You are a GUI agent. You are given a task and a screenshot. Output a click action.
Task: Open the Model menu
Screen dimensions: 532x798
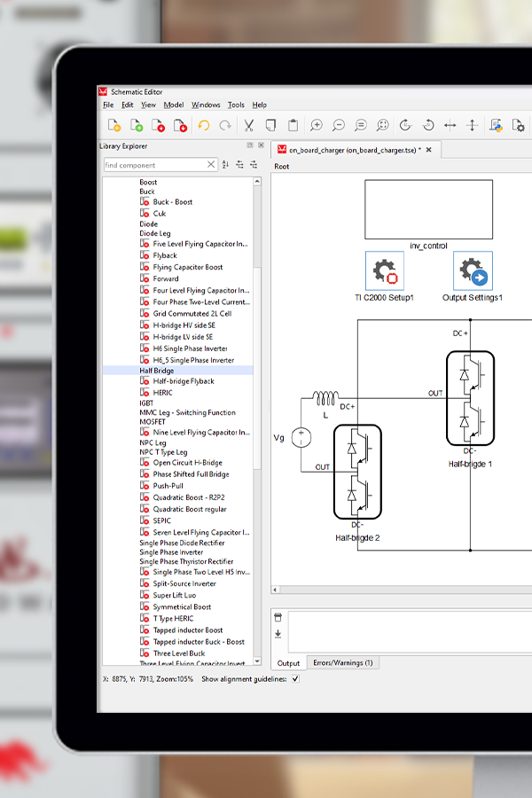click(174, 105)
